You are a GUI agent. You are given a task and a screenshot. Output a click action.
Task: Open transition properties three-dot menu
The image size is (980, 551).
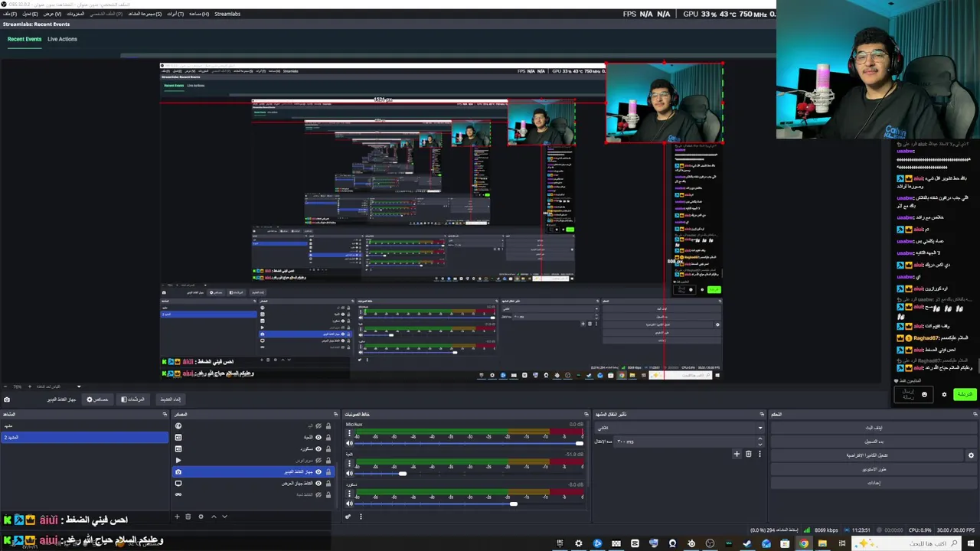(x=759, y=454)
